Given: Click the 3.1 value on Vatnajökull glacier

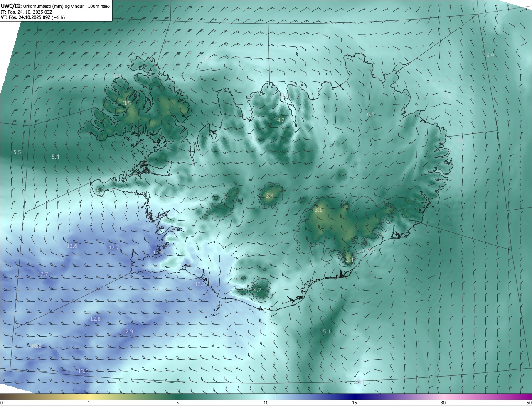Looking at the screenshot, I should click(x=318, y=210).
